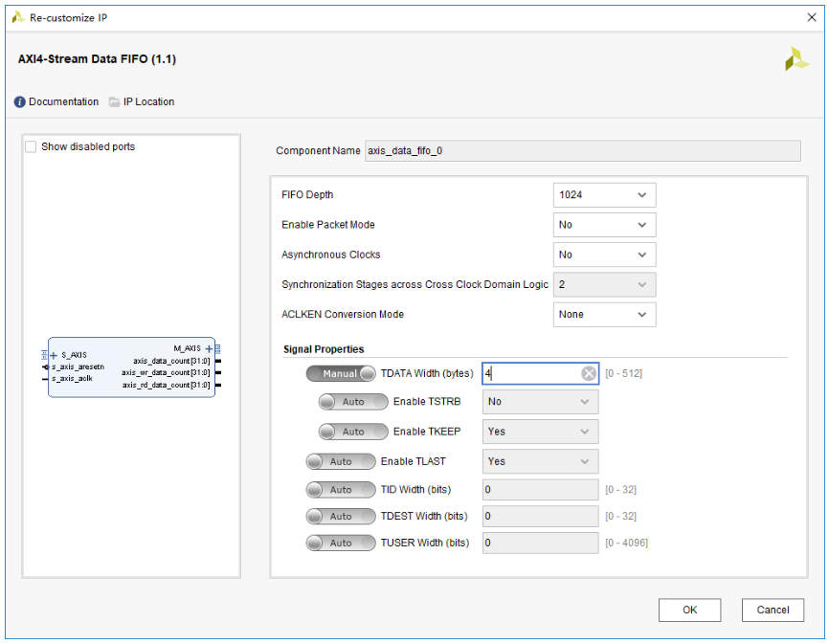Open the Documentation info icon
Screen dimensions: 829x644
point(19,102)
